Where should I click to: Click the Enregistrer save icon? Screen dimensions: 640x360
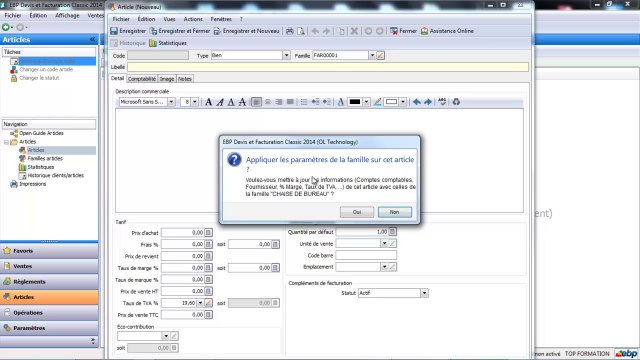pyautogui.click(x=114, y=31)
